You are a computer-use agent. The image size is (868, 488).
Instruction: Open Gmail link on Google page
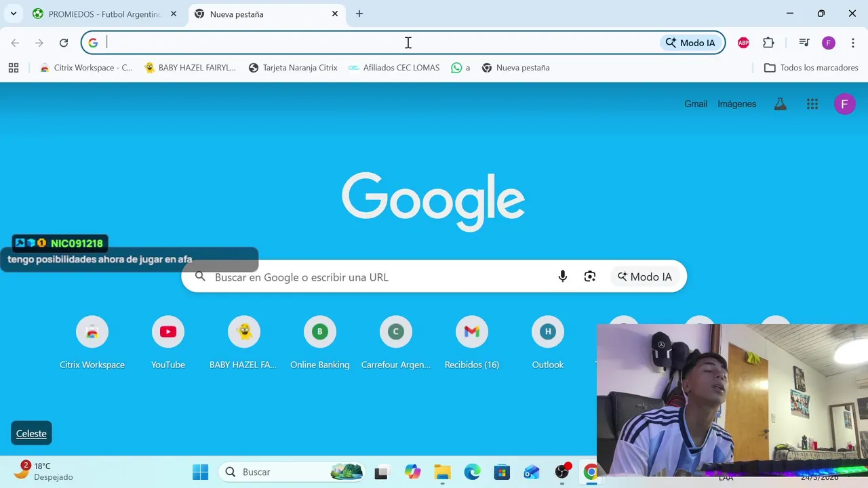pos(696,104)
